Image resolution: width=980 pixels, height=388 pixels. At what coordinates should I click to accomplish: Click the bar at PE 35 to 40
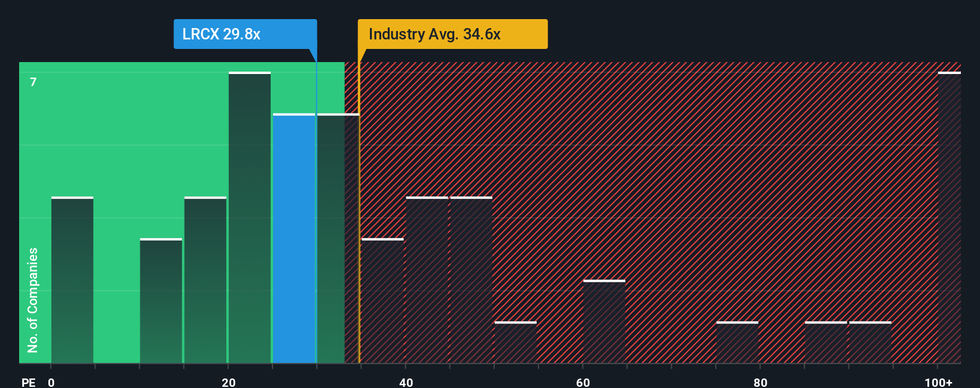click(x=382, y=301)
